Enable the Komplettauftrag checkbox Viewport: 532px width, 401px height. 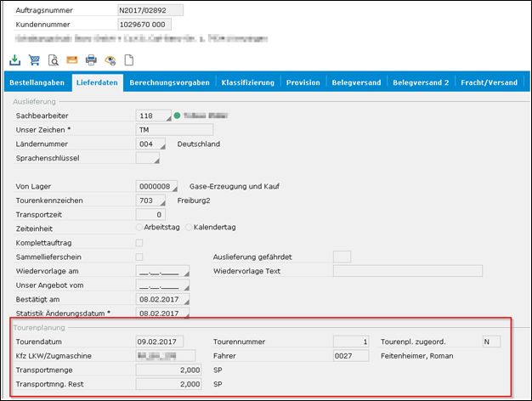tap(140, 242)
